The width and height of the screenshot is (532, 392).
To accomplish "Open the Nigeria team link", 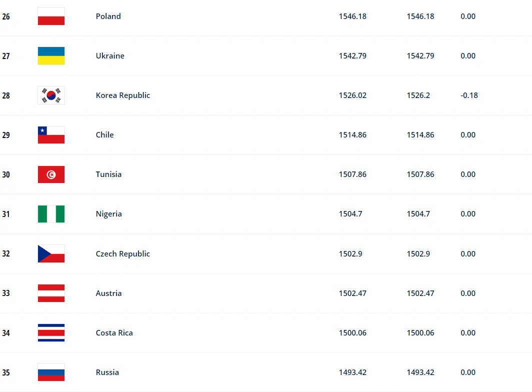I will 109,214.
